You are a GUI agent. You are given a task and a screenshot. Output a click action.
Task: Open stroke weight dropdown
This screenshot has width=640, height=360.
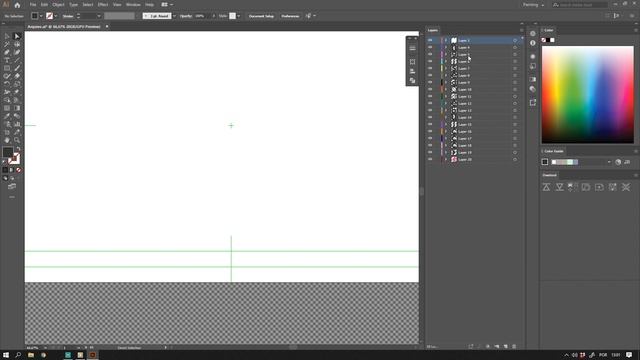pyautogui.click(x=99, y=16)
